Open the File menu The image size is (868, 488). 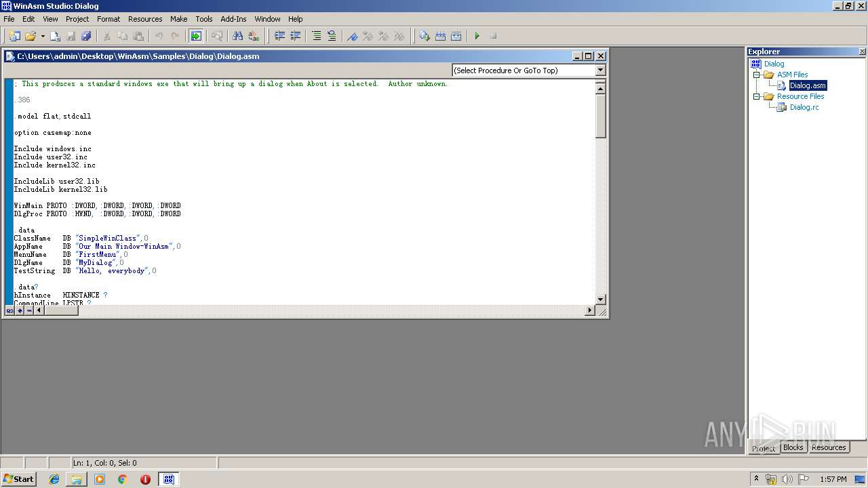pyautogui.click(x=9, y=19)
